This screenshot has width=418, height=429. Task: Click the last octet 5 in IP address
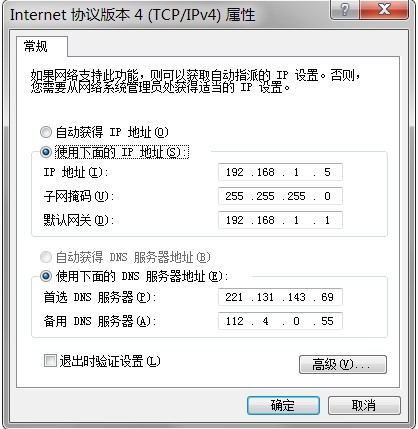(x=327, y=172)
